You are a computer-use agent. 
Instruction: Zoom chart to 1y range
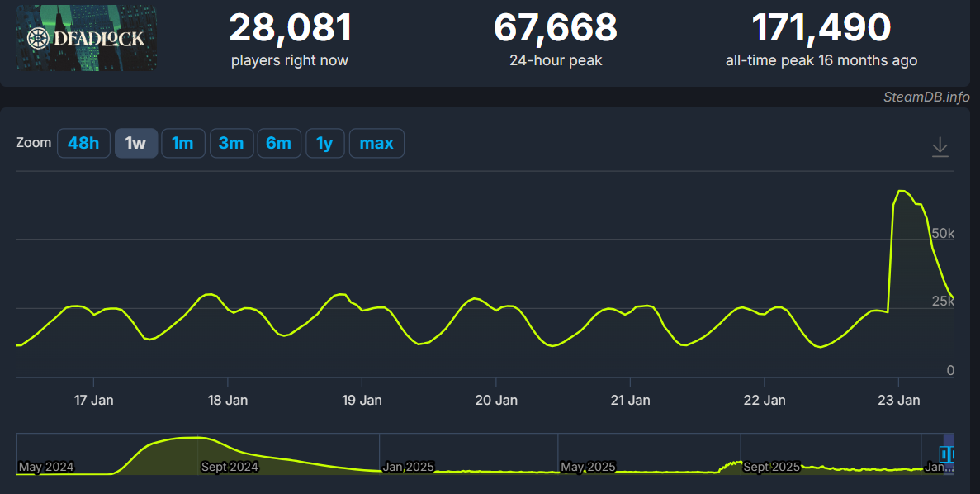(x=324, y=143)
